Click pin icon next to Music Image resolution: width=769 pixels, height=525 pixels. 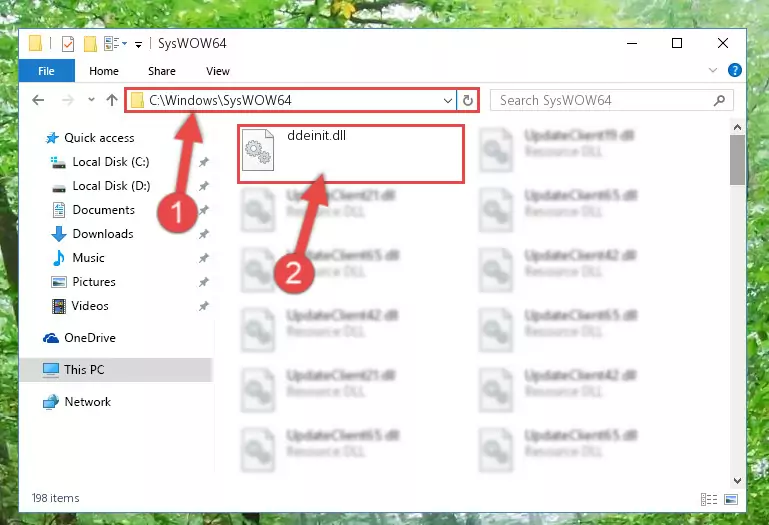coord(204,258)
